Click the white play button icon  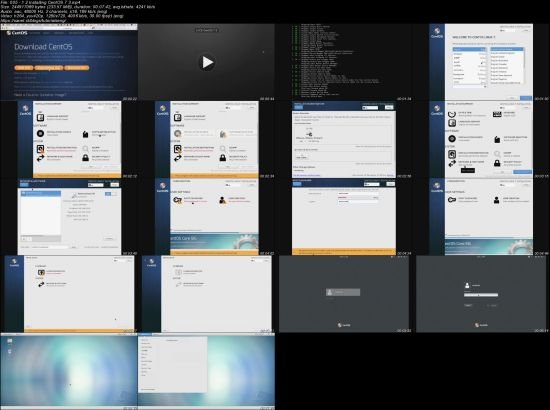(x=207, y=63)
